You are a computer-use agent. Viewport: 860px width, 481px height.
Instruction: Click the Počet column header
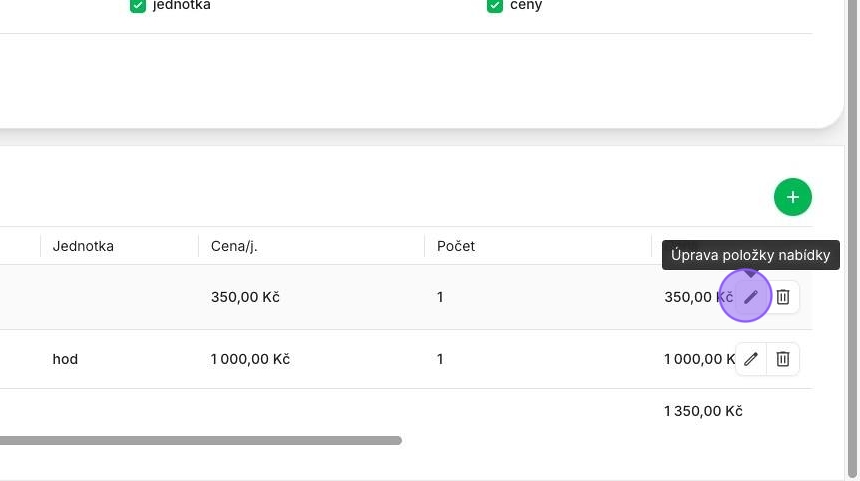[x=456, y=246]
